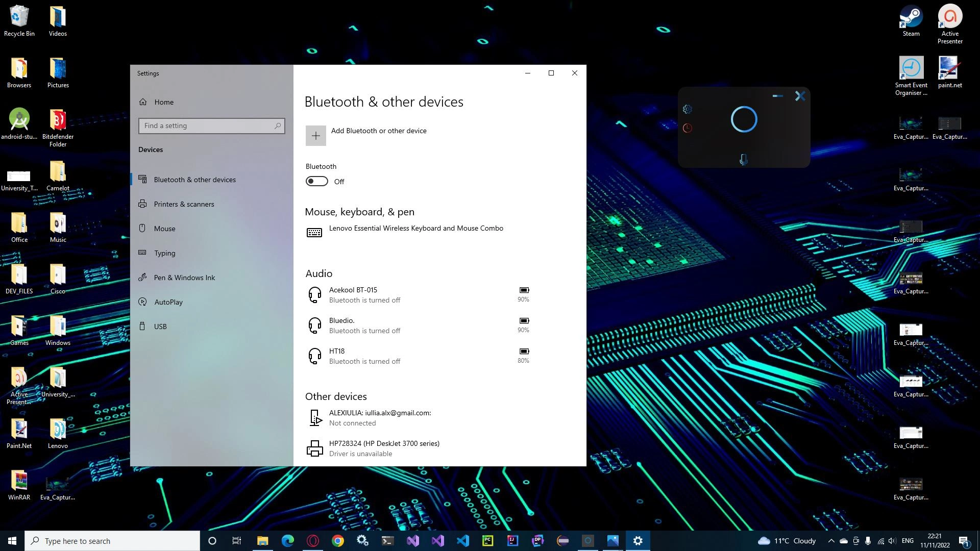Show hidden system tray icons
The height and width of the screenshot is (551, 980).
[831, 541]
